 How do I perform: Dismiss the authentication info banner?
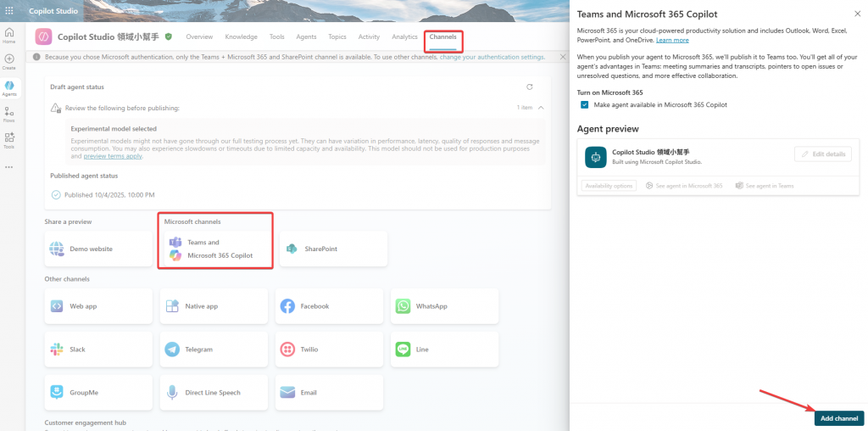(563, 57)
